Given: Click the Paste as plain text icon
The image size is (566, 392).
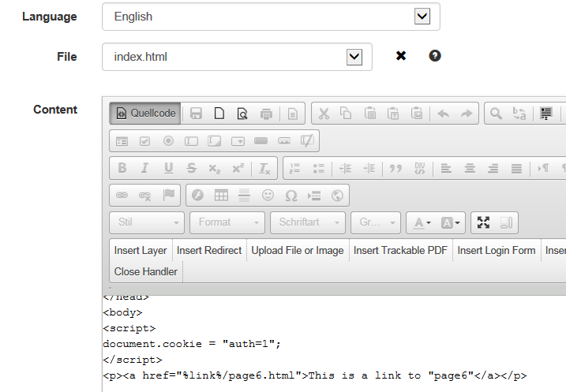Looking at the screenshot, I should [x=393, y=114].
